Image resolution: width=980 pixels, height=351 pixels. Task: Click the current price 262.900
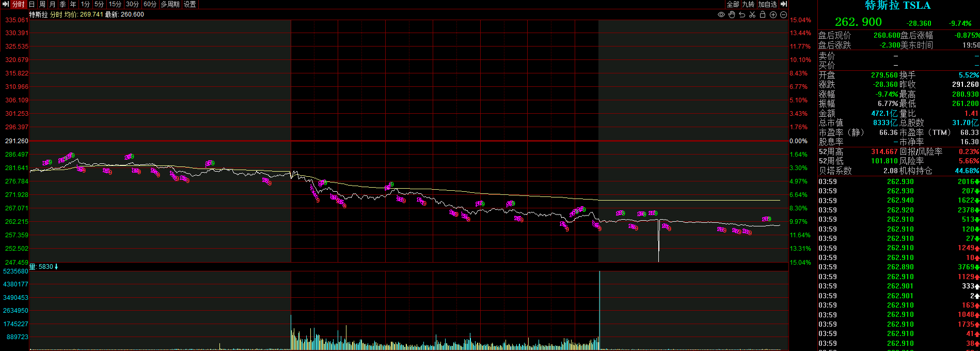coord(858,22)
